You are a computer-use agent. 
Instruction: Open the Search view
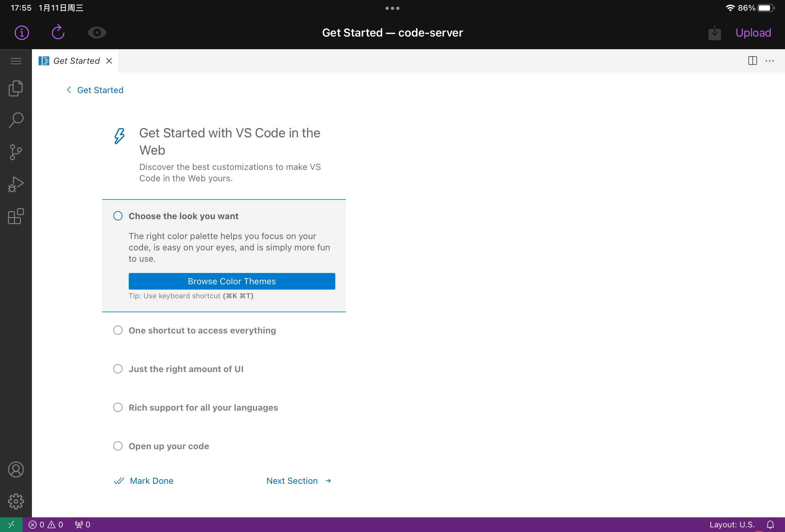(16, 120)
